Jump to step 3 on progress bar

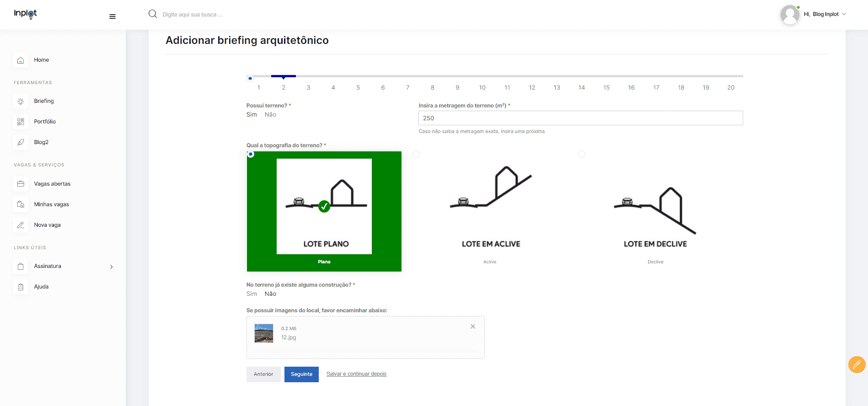coord(308,87)
